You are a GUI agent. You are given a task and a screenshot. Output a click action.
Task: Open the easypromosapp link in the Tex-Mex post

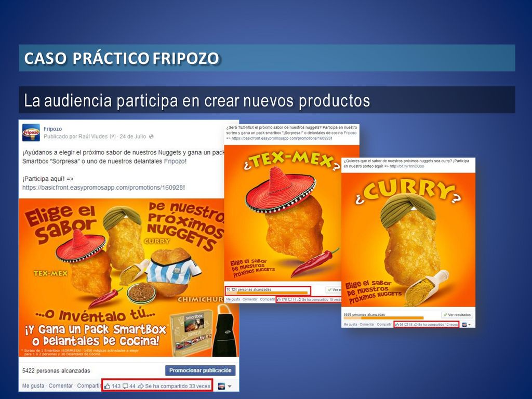click(x=281, y=138)
